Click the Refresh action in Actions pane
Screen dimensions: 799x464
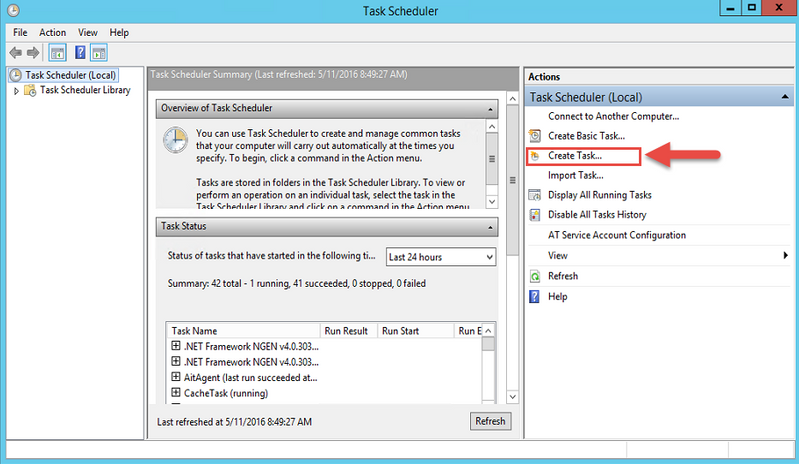point(563,276)
